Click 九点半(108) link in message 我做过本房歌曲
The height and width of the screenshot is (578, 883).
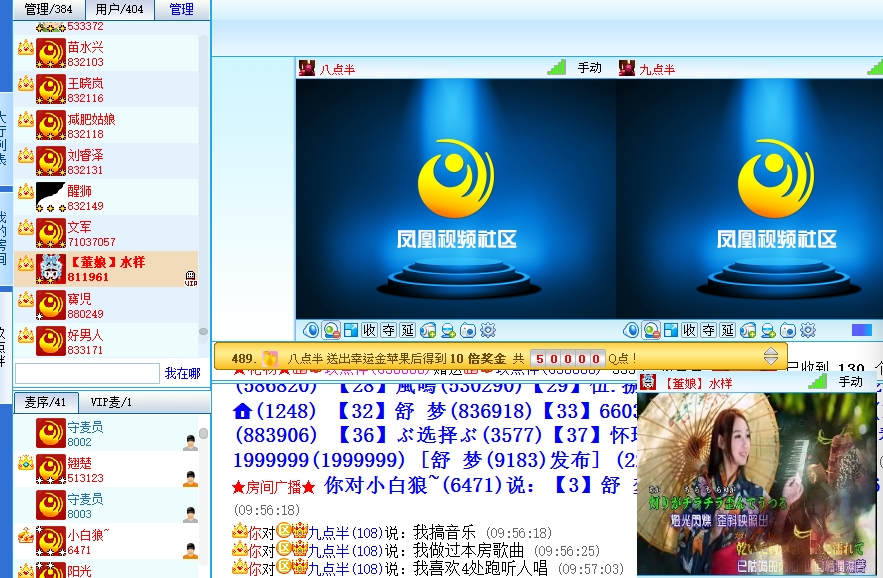(x=345, y=550)
